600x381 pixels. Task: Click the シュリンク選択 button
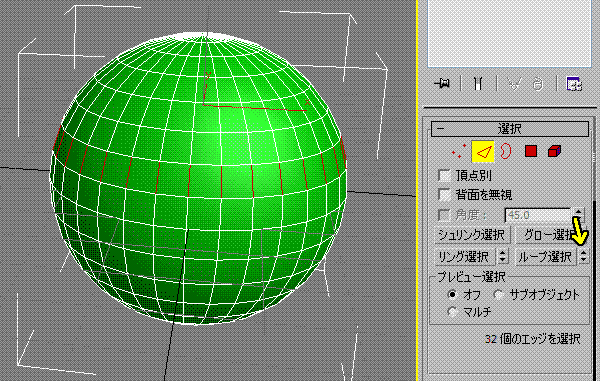coord(472,234)
